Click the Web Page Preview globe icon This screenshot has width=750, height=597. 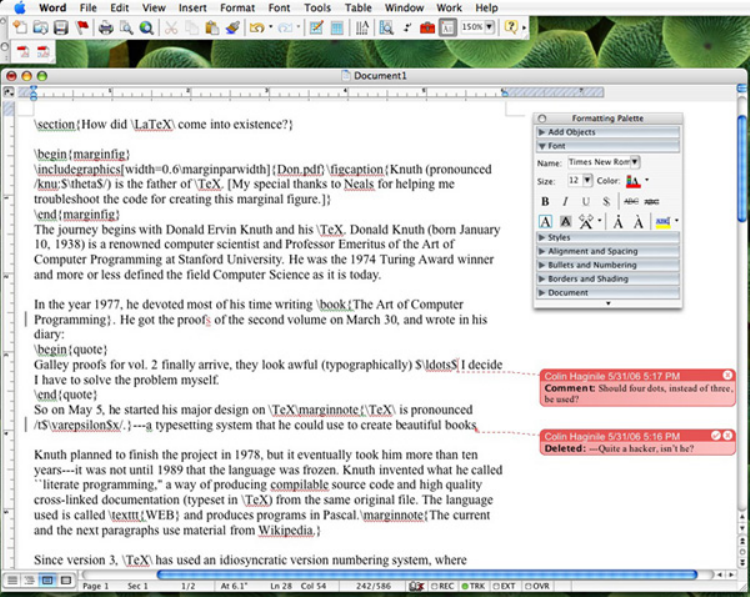click(x=146, y=27)
